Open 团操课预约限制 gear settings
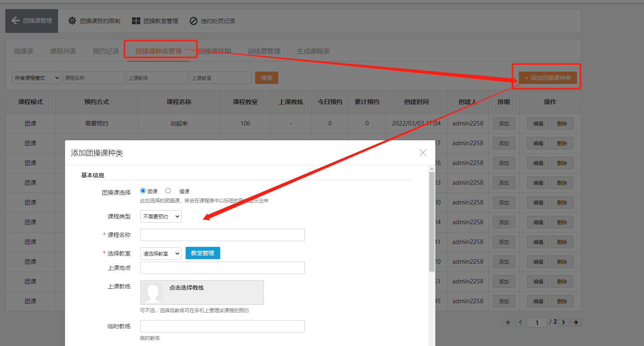The width and height of the screenshot is (644, 346). 72,21
